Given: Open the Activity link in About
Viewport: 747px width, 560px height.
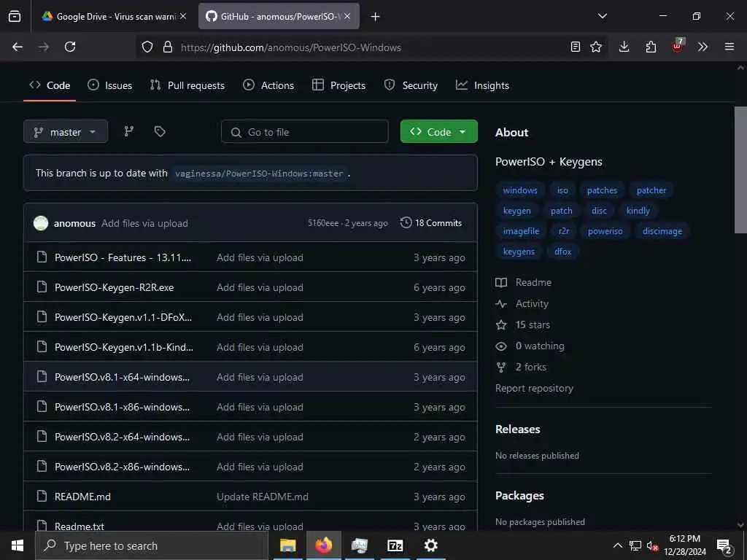Looking at the screenshot, I should pyautogui.click(x=532, y=303).
